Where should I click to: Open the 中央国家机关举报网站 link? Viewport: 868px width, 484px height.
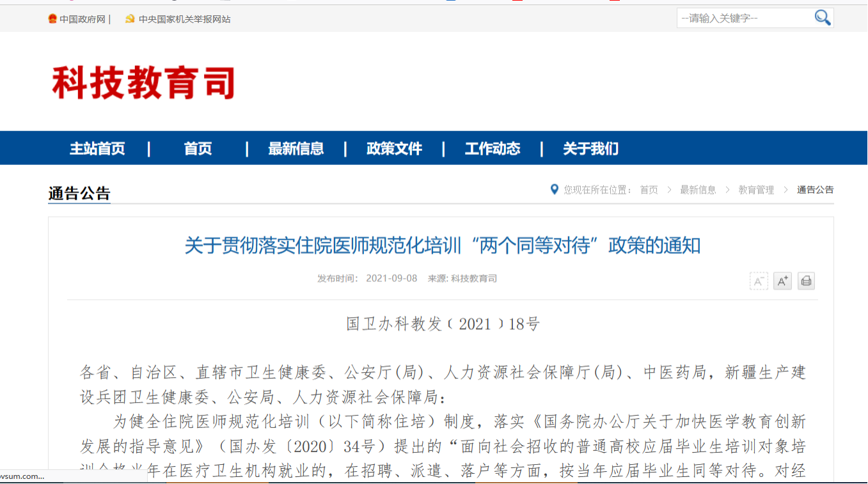pyautogui.click(x=184, y=19)
